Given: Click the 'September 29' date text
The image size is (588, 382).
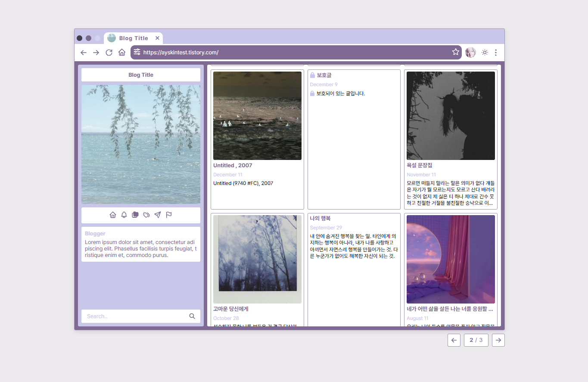Looking at the screenshot, I should 326,228.
